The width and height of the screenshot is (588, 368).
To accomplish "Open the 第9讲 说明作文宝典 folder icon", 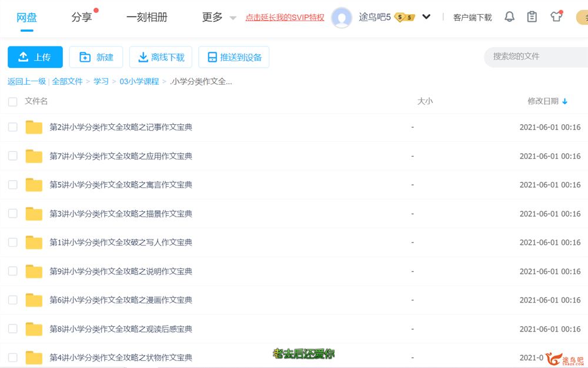I will [x=34, y=271].
